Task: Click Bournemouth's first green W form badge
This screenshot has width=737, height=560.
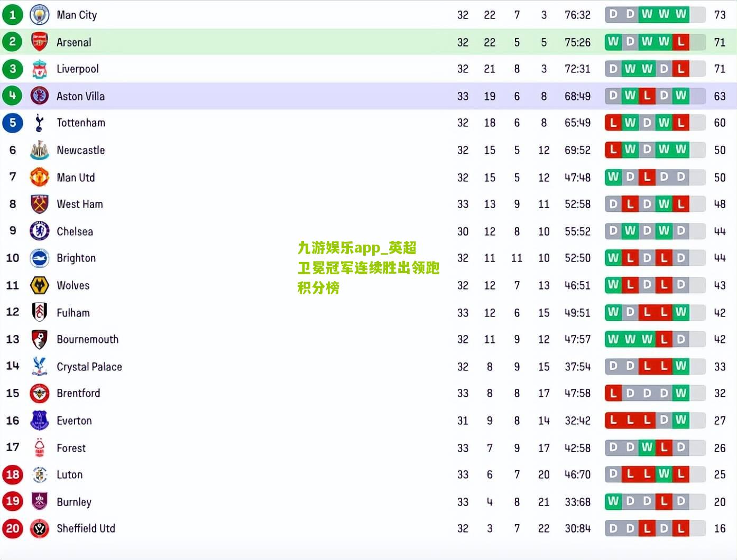Action: pyautogui.click(x=613, y=339)
